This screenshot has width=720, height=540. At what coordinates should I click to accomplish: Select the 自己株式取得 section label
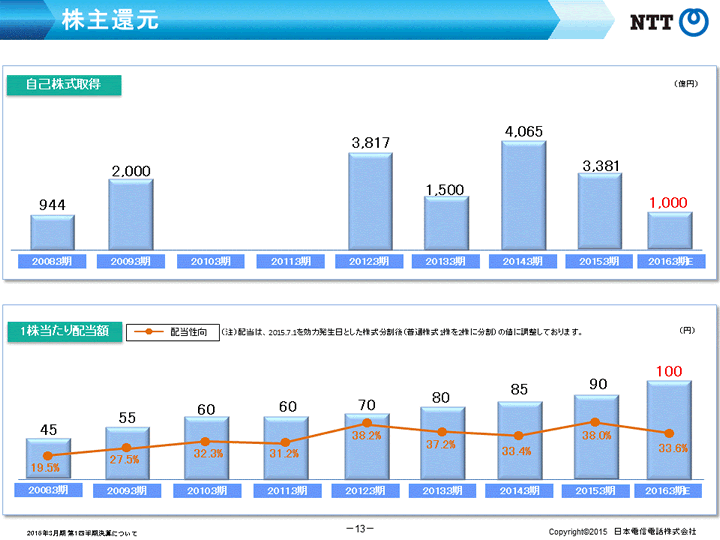pyautogui.click(x=64, y=85)
